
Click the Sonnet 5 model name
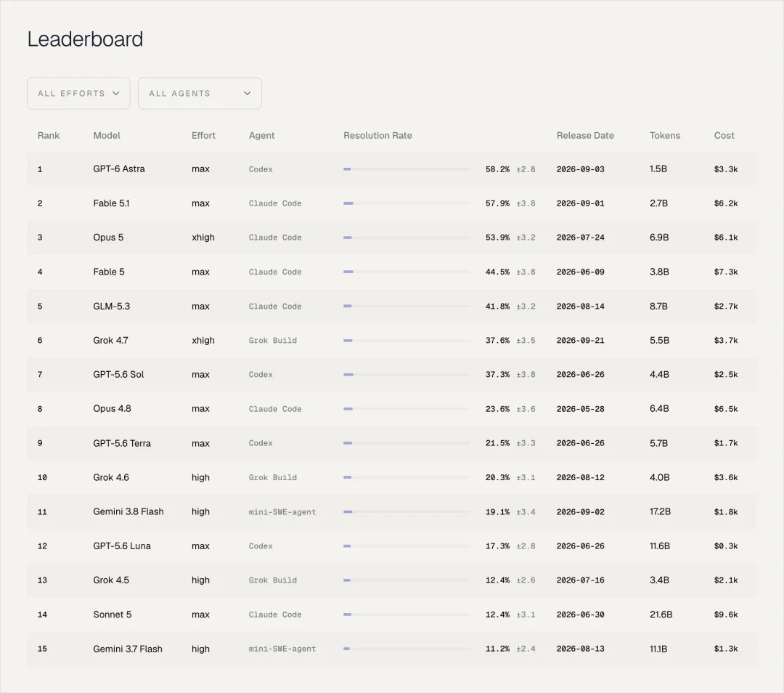pyautogui.click(x=112, y=615)
